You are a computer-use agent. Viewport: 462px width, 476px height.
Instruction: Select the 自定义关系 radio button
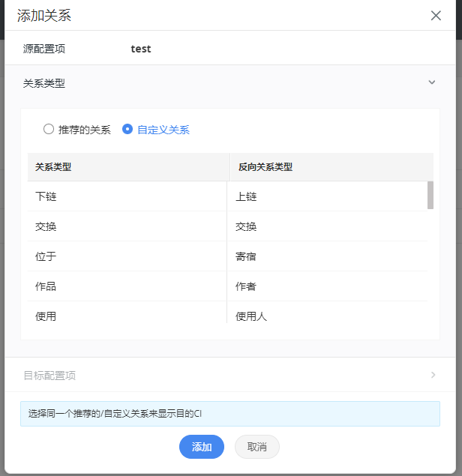point(127,129)
